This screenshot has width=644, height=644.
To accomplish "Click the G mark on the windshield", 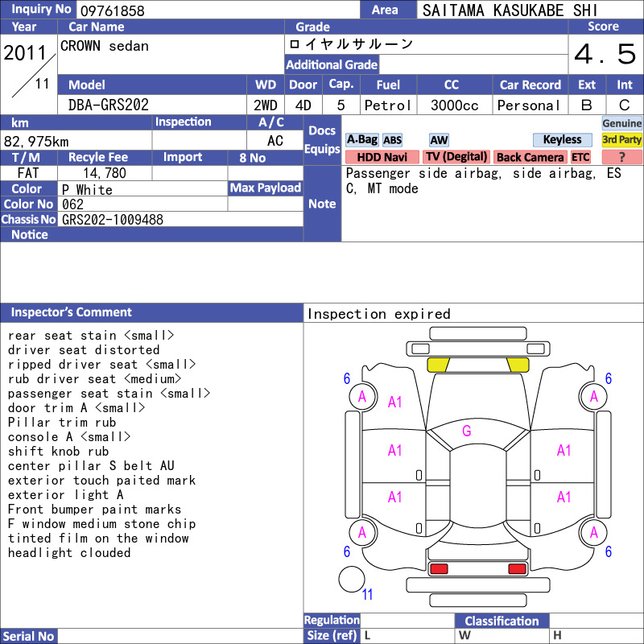I will (x=467, y=431).
